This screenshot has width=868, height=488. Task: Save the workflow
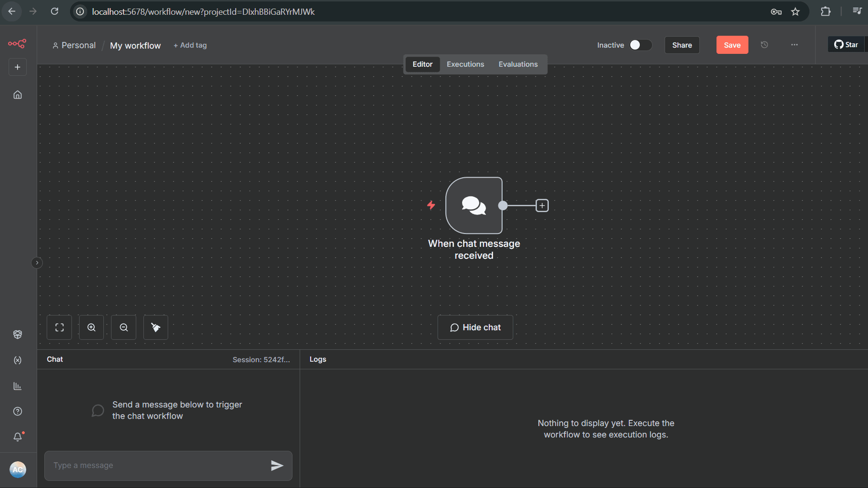tap(732, 45)
